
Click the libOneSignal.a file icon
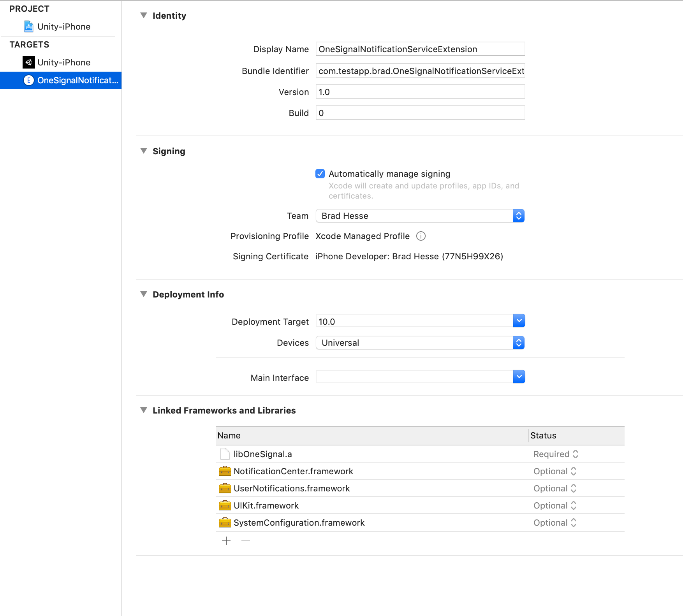coord(224,454)
